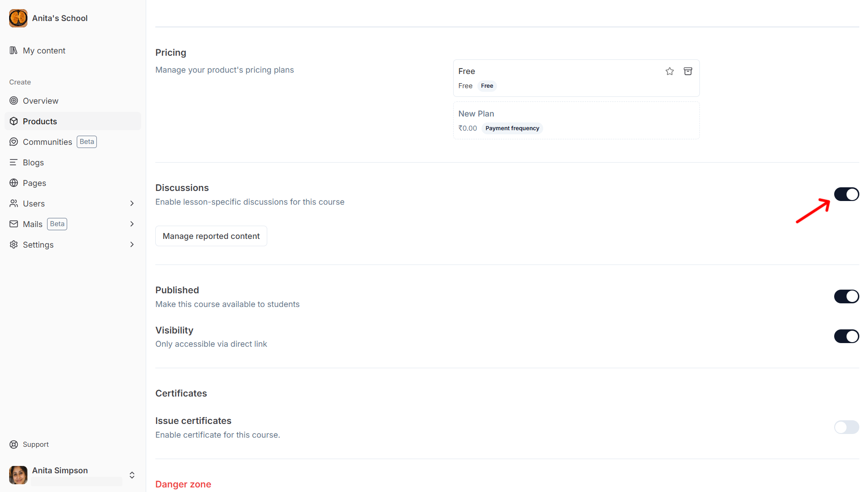The width and height of the screenshot is (868, 492).
Task: Open Communities in the sidebar
Action: 73,142
